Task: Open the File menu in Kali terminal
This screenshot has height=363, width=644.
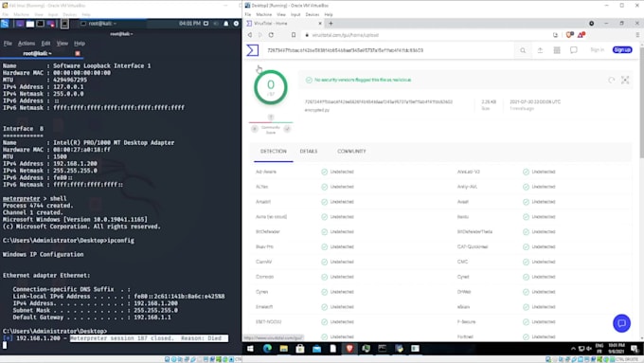Action: (x=8, y=44)
